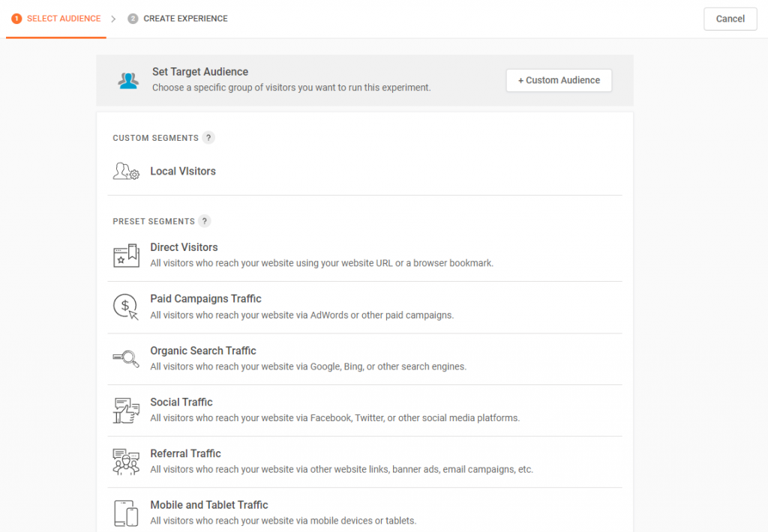This screenshot has width=768, height=532.
Task: Click the banner ads, email campaigns description
Action: pyautogui.click(x=341, y=469)
